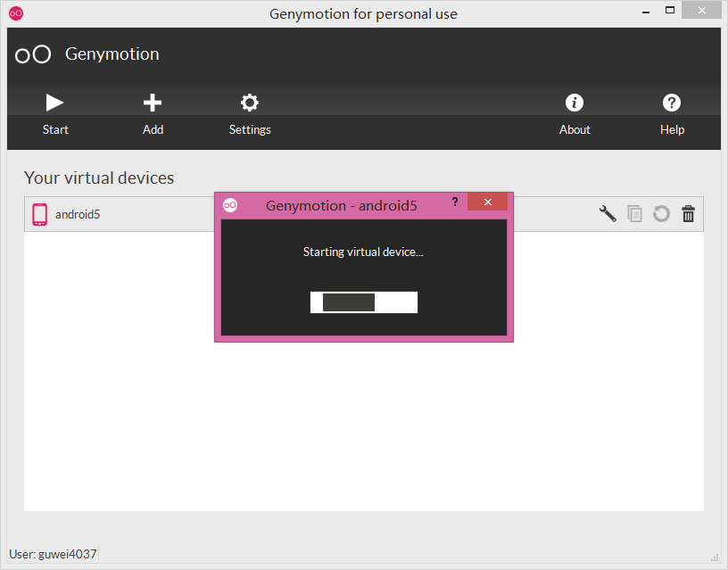This screenshot has width=728, height=570.
Task: Click the pink phone icon of android5
Action: [x=39, y=214]
